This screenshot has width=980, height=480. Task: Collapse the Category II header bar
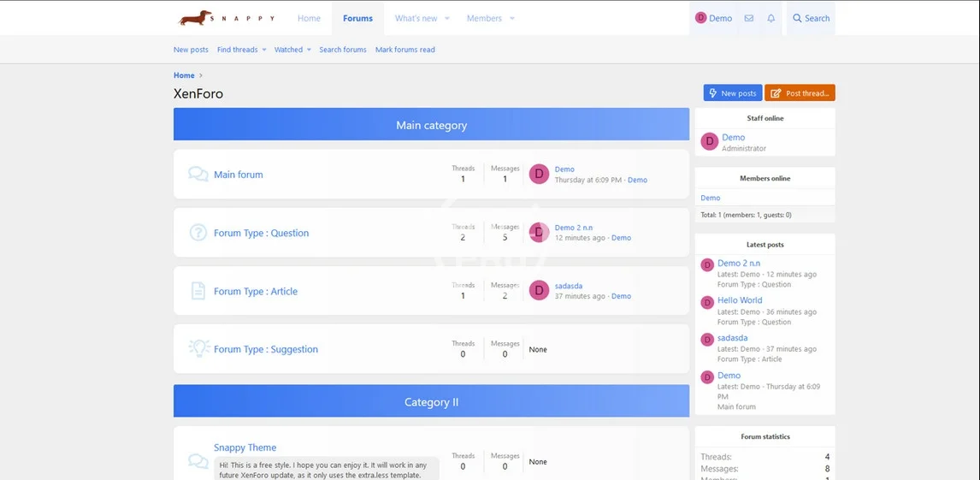coord(431,401)
